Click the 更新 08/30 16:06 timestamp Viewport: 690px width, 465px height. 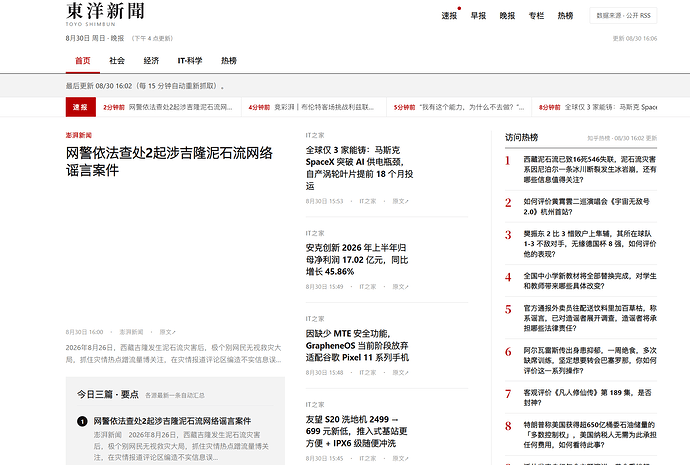[x=635, y=39]
